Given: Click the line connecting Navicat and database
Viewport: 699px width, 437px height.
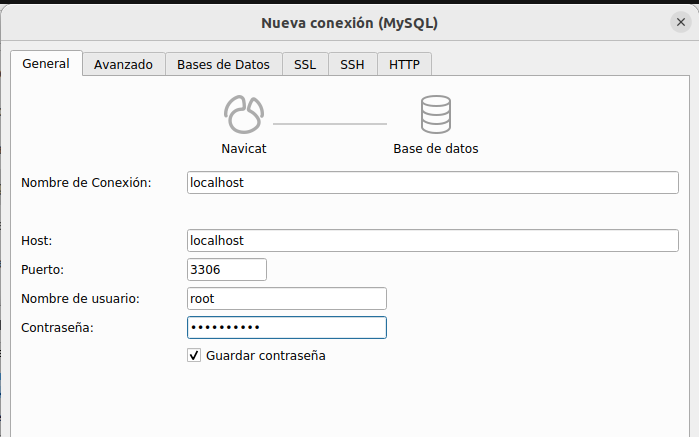Looking at the screenshot, I should (x=330, y=123).
